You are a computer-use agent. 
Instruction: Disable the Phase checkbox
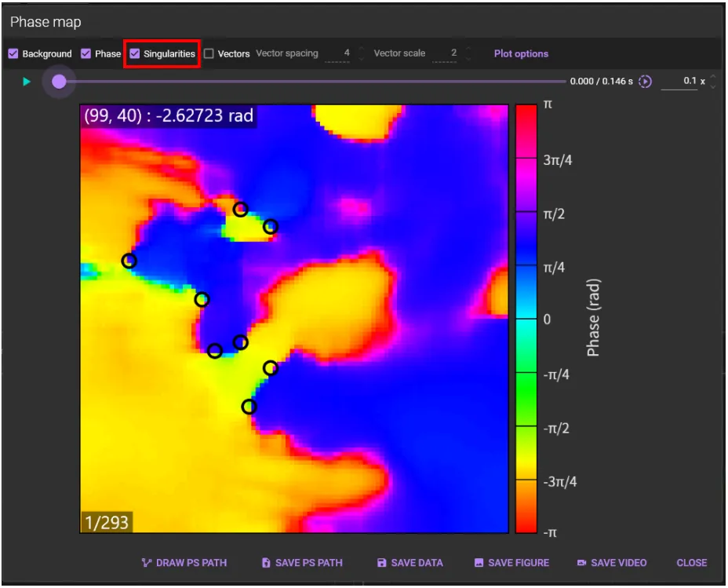coord(86,54)
